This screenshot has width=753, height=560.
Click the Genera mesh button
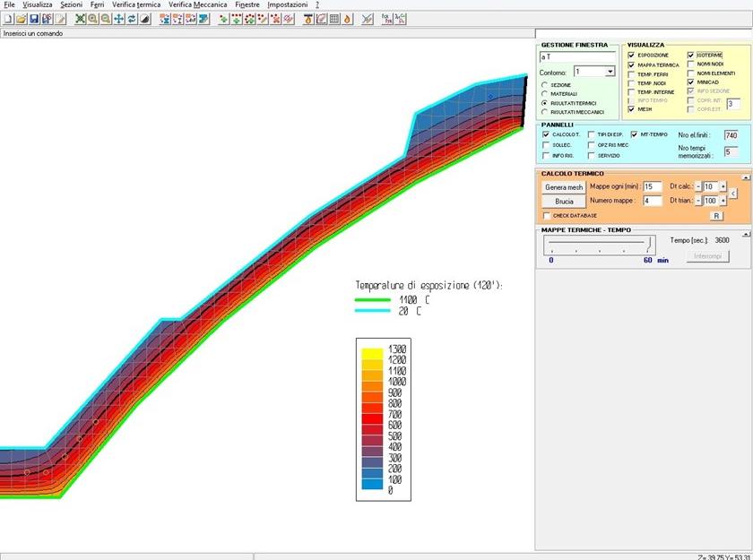click(x=564, y=187)
